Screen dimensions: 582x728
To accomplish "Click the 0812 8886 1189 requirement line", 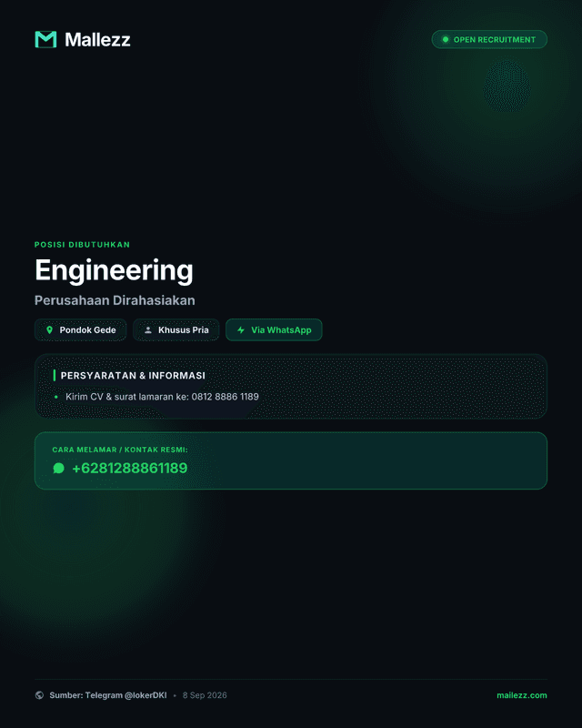I will [162, 397].
